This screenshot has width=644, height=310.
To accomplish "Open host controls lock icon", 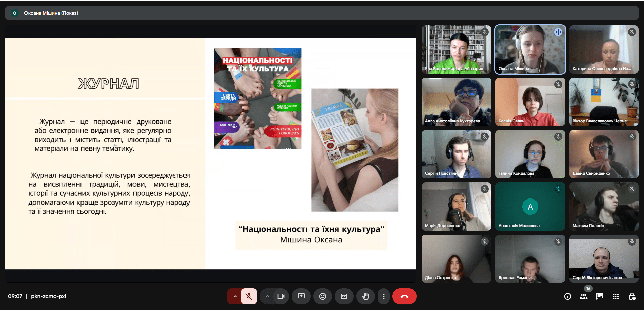I will click(x=632, y=296).
